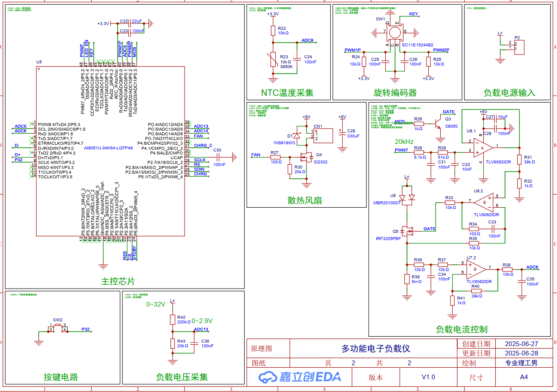557x392 pixels.
Task: Click the version value V1.0
Action: point(428,377)
